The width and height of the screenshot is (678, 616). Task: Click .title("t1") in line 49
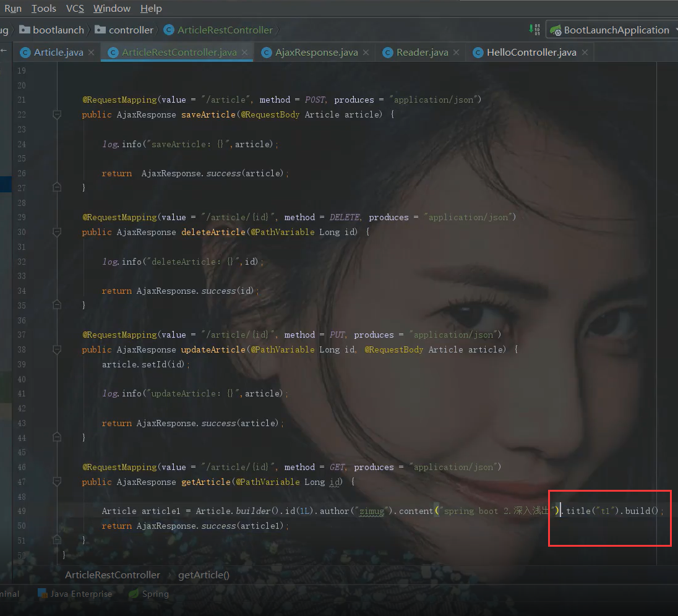(591, 511)
